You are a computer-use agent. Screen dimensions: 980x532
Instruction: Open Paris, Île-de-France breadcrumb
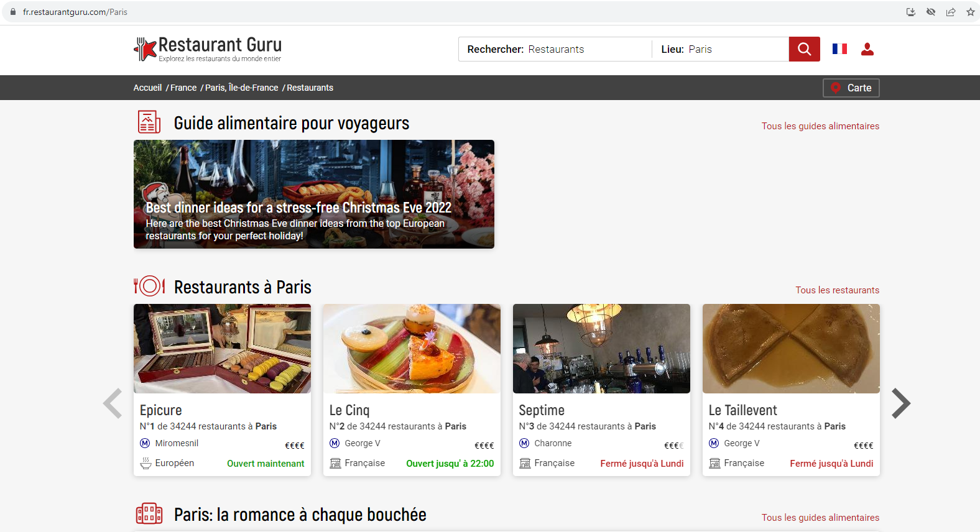tap(242, 88)
